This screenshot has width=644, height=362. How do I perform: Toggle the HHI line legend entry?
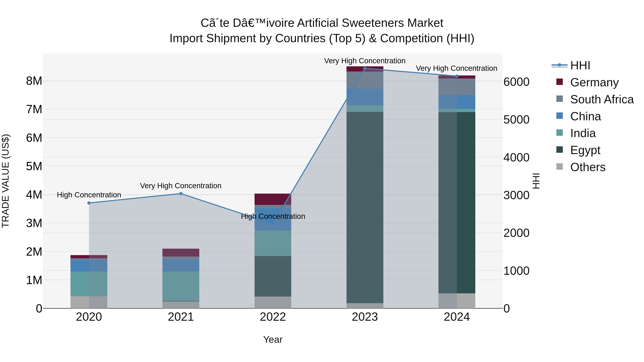tap(571, 65)
